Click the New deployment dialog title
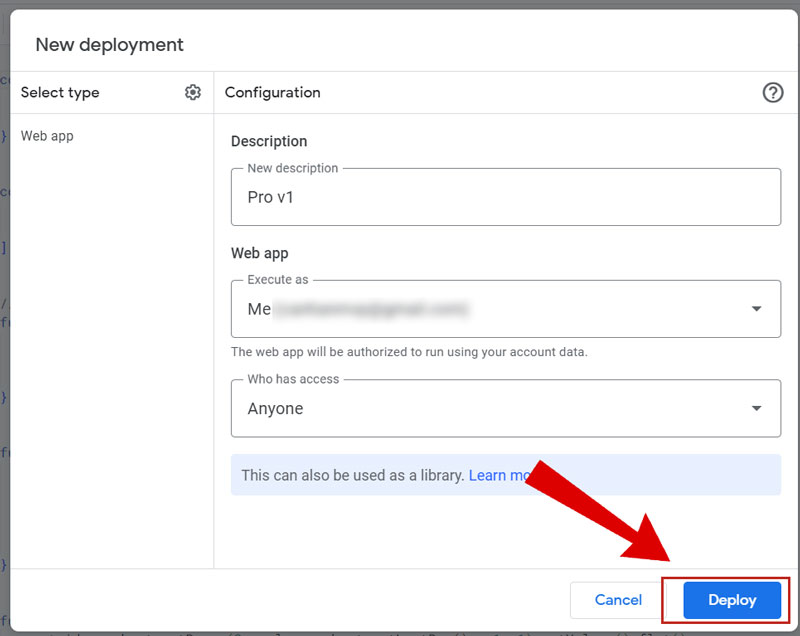 tap(110, 45)
